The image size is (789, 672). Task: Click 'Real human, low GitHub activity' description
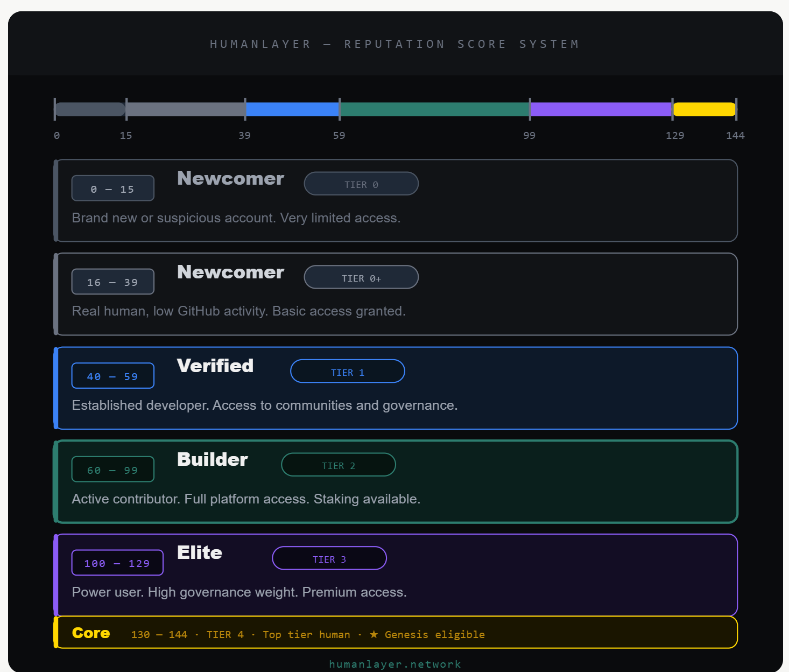(x=239, y=311)
